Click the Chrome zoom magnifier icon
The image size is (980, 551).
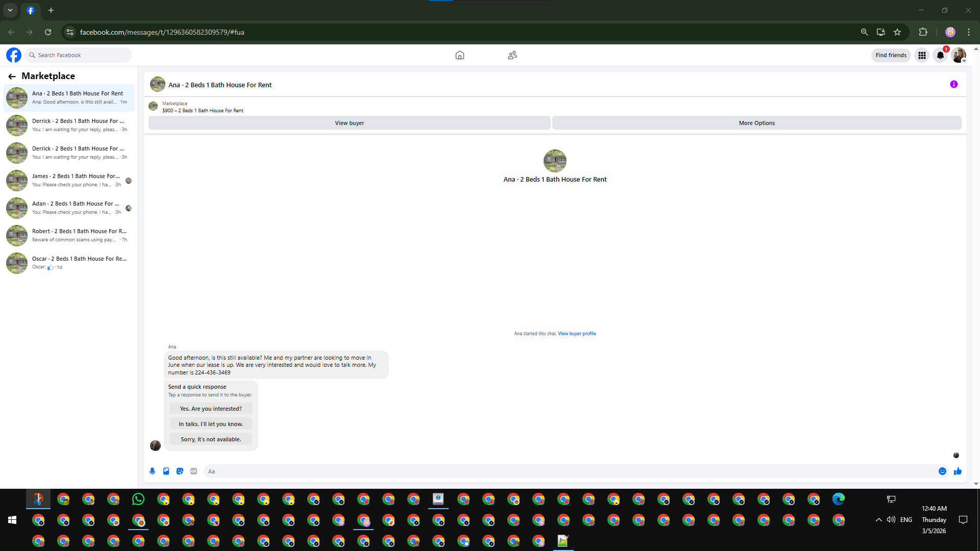[x=864, y=32]
